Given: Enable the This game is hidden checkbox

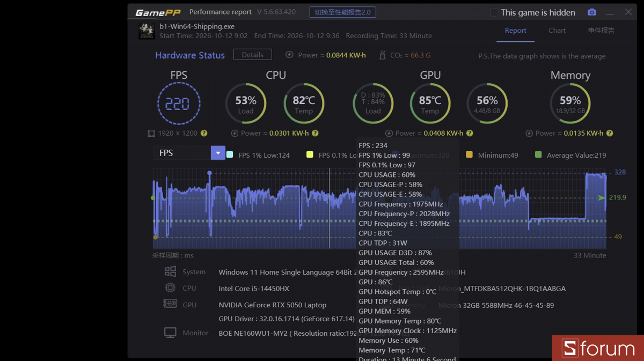Looking at the screenshot, I should click(x=494, y=12).
